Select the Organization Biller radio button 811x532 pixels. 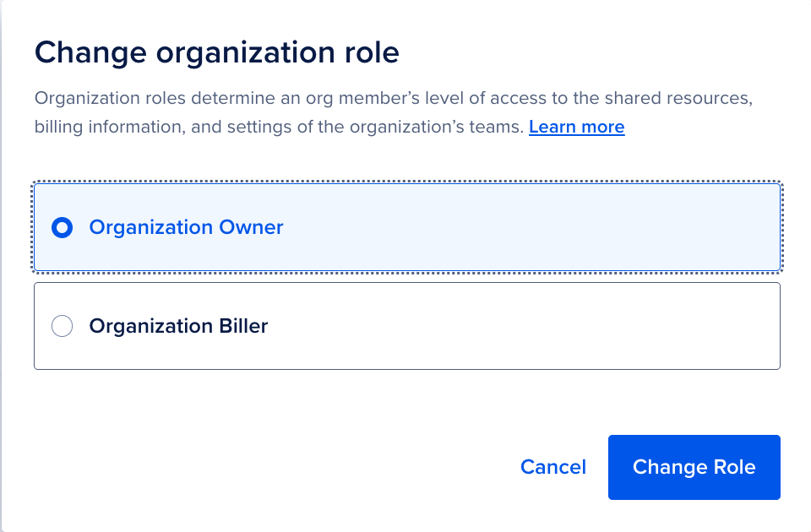[62, 326]
